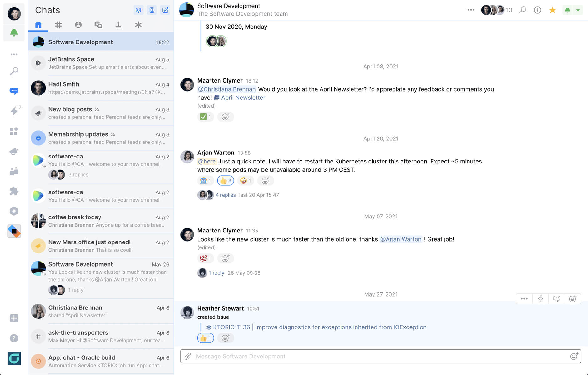The height and width of the screenshot is (375, 588).
Task: Click the search icon in chat header
Action: click(522, 10)
